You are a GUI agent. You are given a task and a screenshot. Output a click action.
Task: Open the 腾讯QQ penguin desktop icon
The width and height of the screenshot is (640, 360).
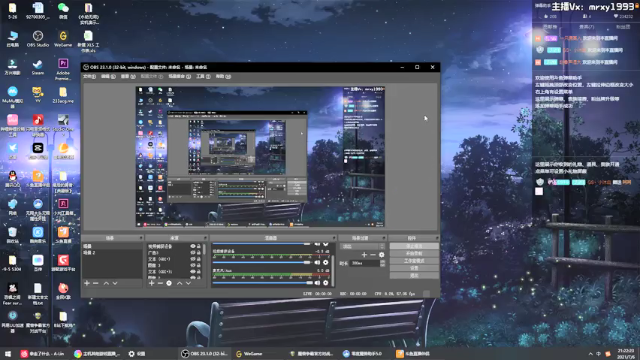13,179
